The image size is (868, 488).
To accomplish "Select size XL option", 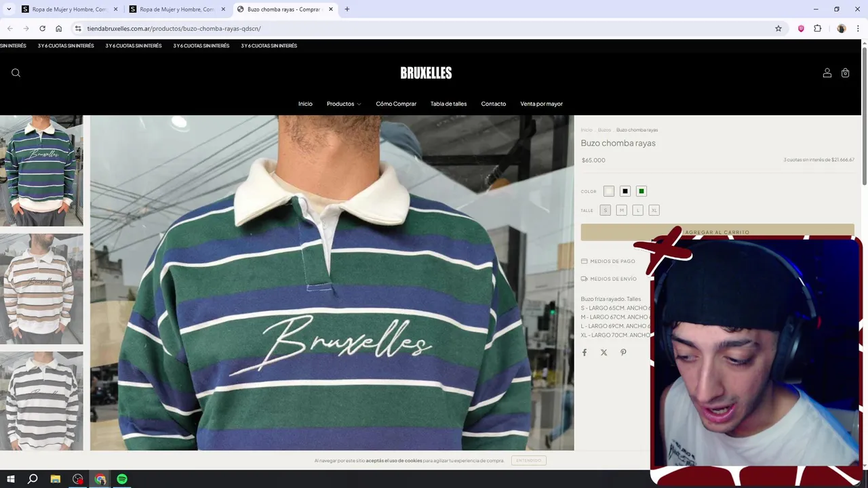I will (654, 210).
